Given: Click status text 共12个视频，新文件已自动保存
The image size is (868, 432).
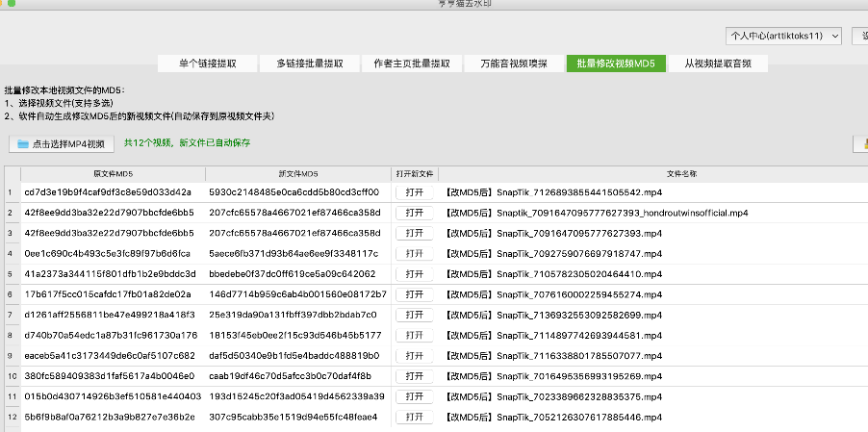Looking at the screenshot, I should point(187,143).
